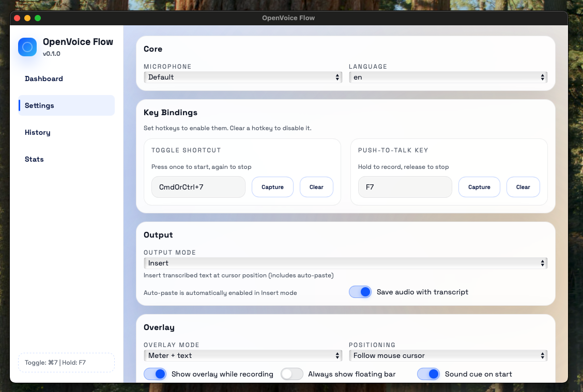Click 'Hold to record, release to stop'
Viewport: 583px width, 392px height.
click(x=404, y=167)
